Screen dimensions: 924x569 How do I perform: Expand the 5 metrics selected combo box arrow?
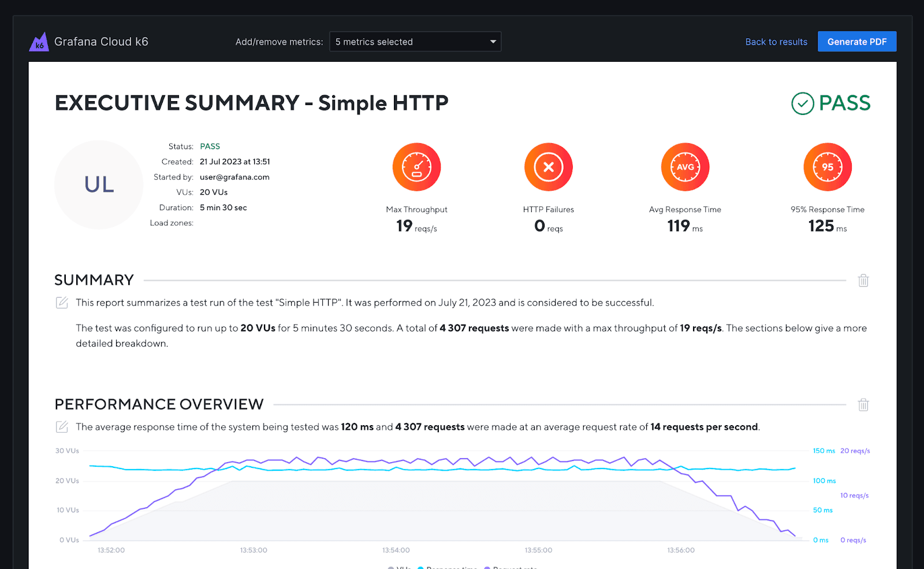[492, 41]
